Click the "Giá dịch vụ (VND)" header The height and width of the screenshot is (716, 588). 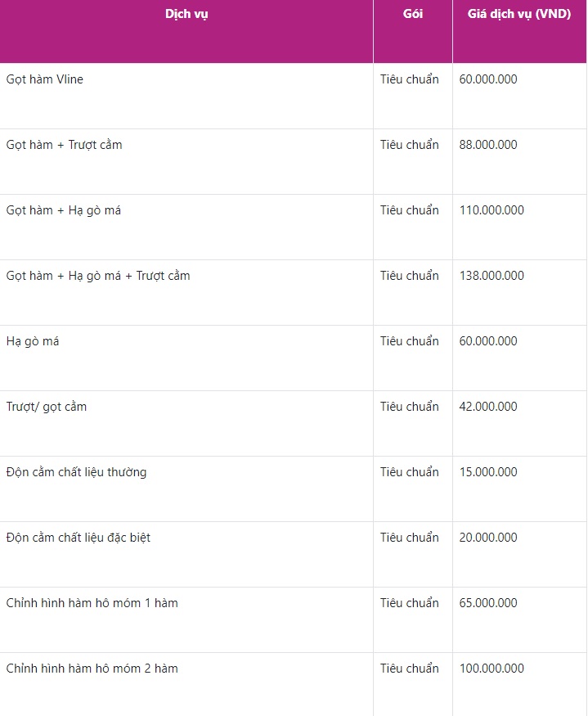coord(519,14)
